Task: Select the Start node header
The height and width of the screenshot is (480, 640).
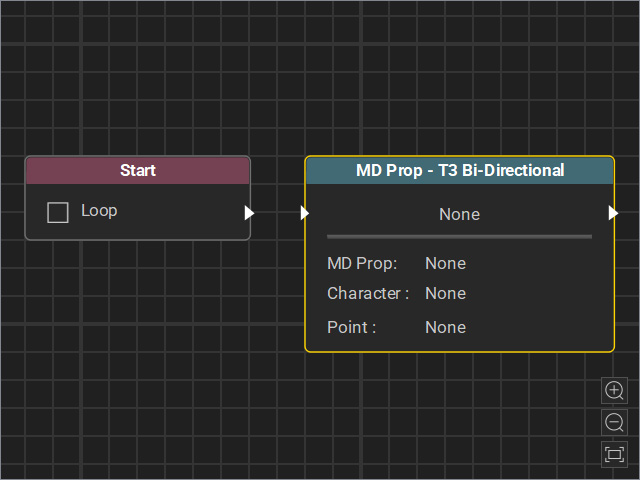Action: click(138, 170)
